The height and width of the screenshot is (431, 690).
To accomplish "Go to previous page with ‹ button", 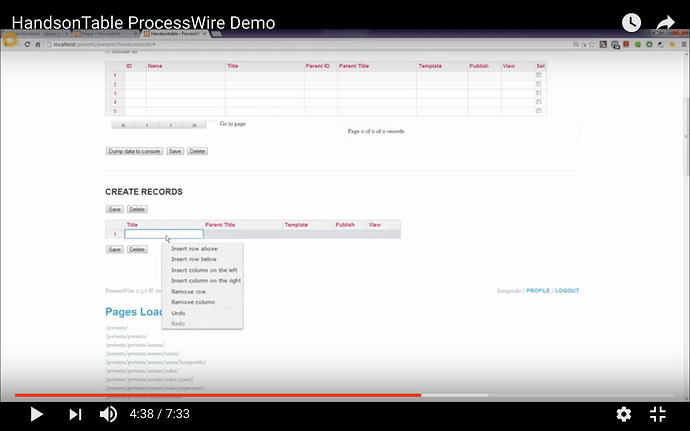I will pos(147,125).
